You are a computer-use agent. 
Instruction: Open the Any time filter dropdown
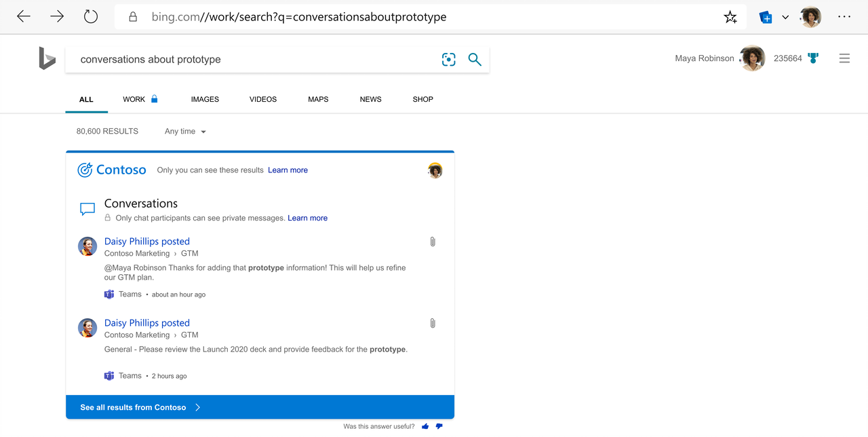(x=184, y=131)
